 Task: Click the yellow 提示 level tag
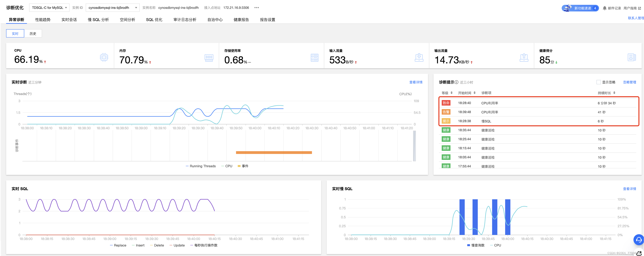click(x=446, y=121)
